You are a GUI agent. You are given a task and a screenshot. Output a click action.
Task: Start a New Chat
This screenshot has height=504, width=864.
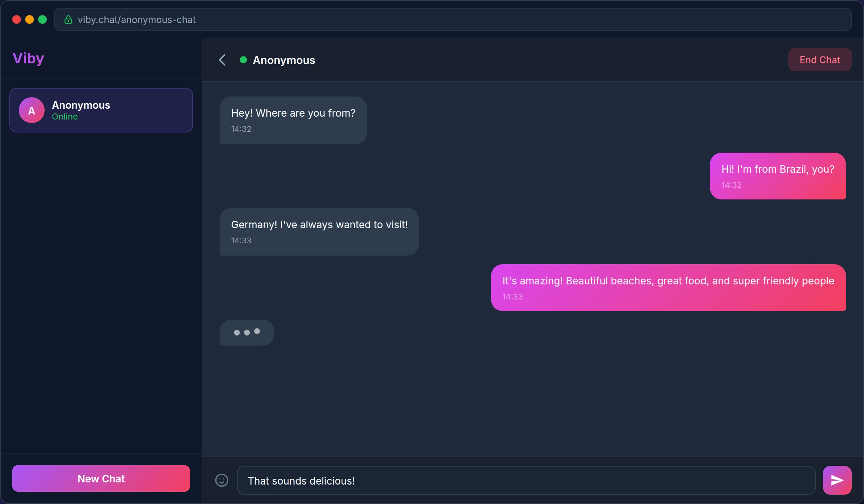[101, 478]
